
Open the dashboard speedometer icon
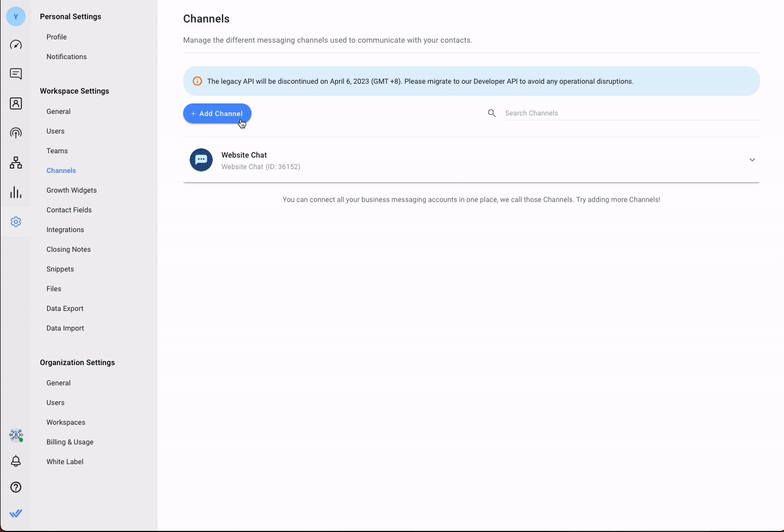click(x=16, y=45)
